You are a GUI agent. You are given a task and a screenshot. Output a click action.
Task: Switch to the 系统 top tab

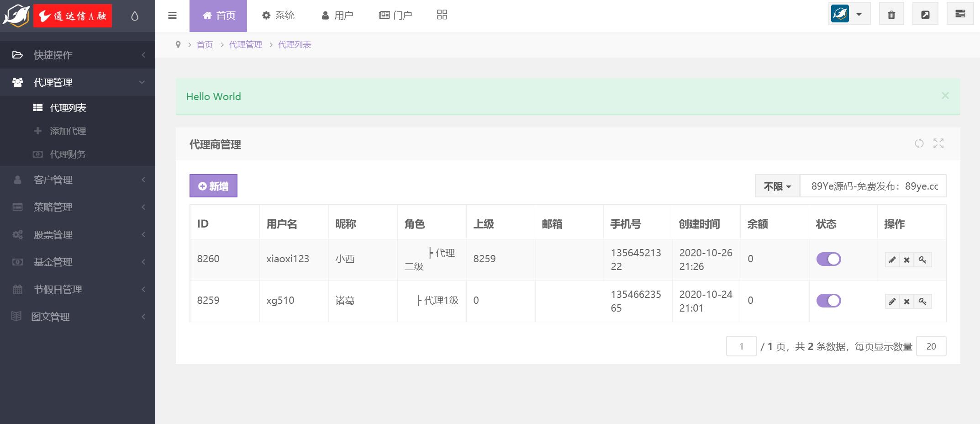point(278,16)
